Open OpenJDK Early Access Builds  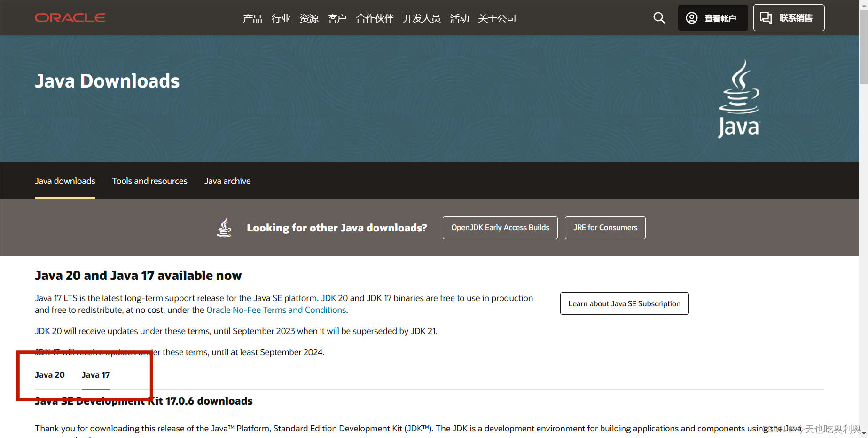500,228
